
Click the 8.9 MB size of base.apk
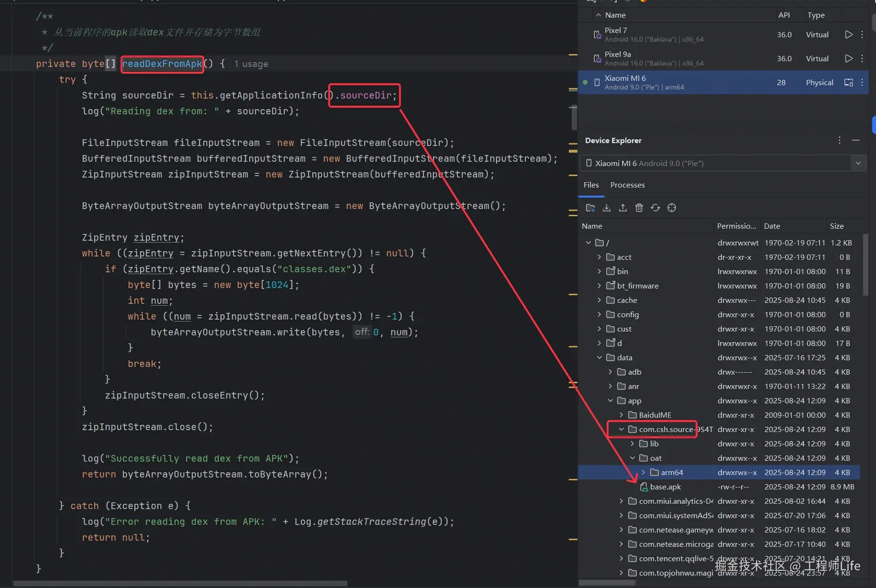pyautogui.click(x=843, y=487)
